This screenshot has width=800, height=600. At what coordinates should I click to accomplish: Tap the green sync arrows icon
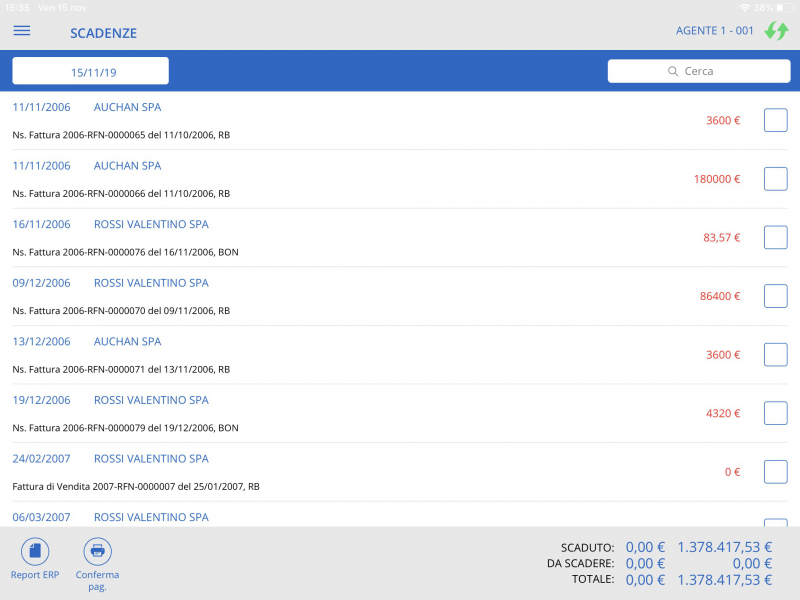776,31
